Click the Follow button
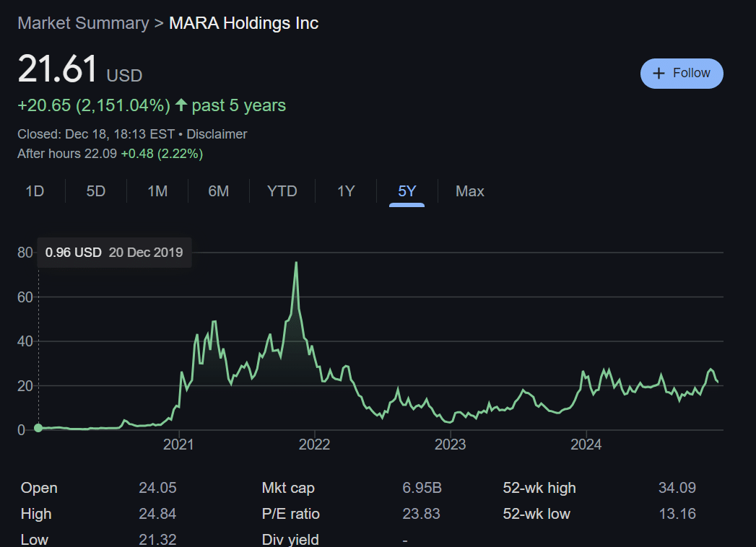Screen dimensions: 756x547 point(682,73)
